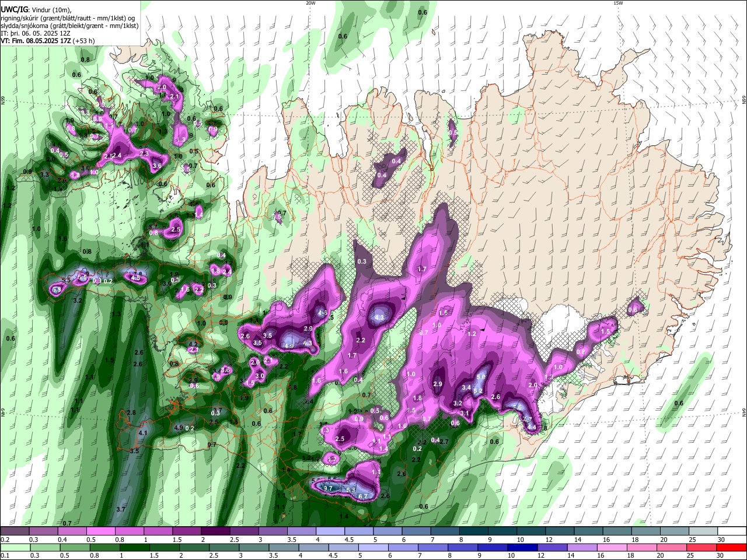Click the '15W' longitude label
The width and height of the screenshot is (747, 560).
(617, 3)
